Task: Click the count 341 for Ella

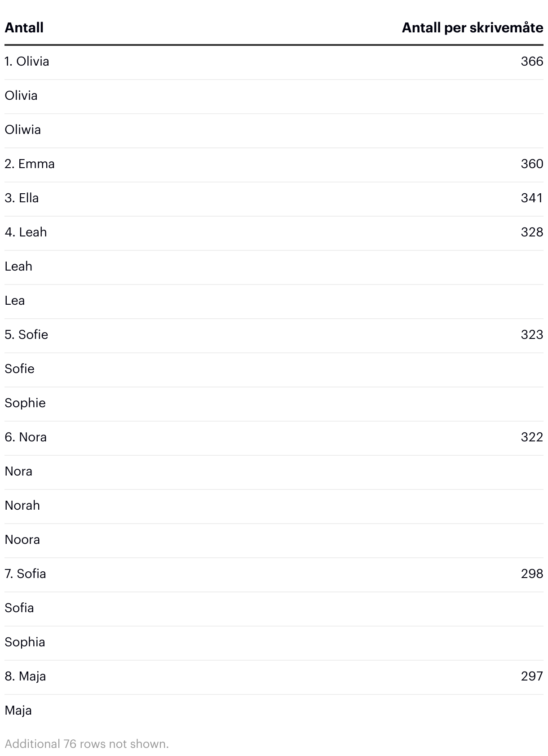Action: [532, 198]
